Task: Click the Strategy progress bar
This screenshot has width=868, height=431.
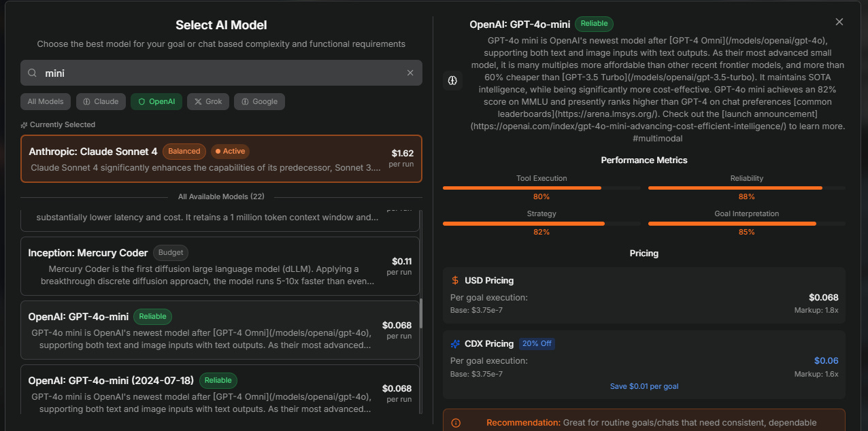Action: (x=541, y=223)
